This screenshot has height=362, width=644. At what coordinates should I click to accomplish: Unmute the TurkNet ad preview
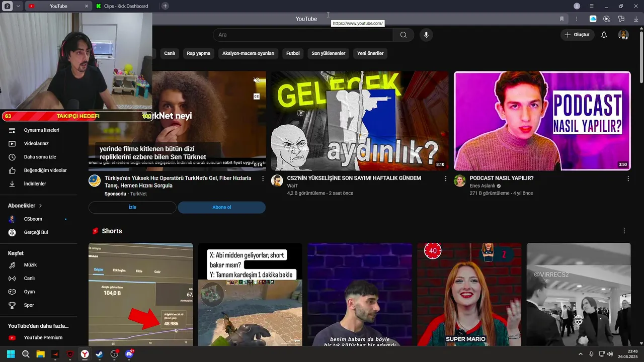coord(257,80)
